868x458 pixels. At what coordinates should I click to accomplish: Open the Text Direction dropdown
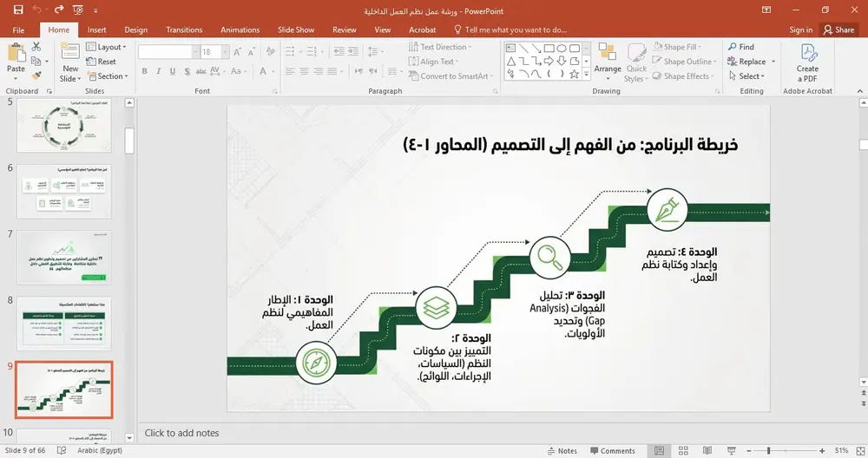pos(441,47)
